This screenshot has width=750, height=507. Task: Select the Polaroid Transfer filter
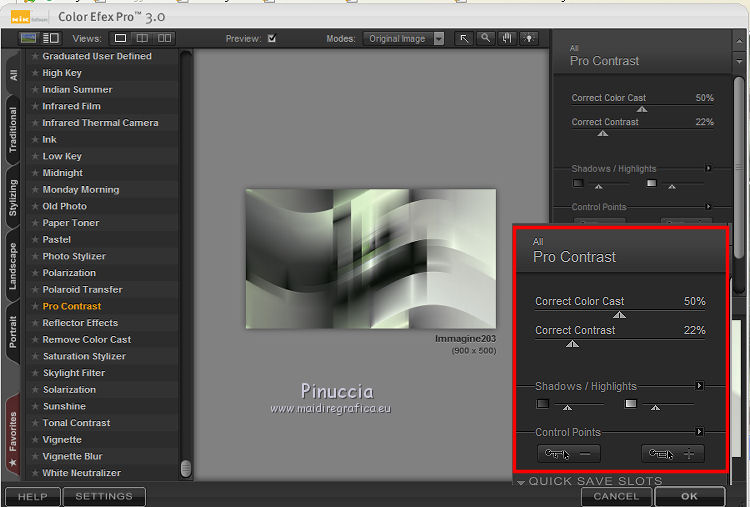82,289
